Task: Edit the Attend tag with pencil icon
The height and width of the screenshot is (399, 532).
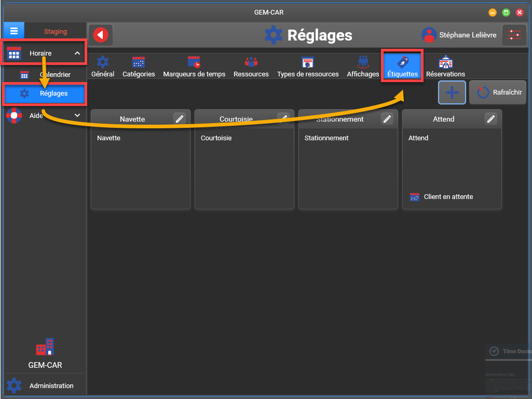Action: [491, 119]
